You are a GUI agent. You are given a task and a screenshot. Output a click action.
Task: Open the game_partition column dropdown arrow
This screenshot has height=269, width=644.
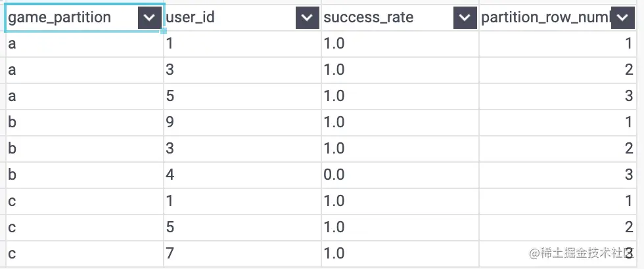(x=150, y=18)
